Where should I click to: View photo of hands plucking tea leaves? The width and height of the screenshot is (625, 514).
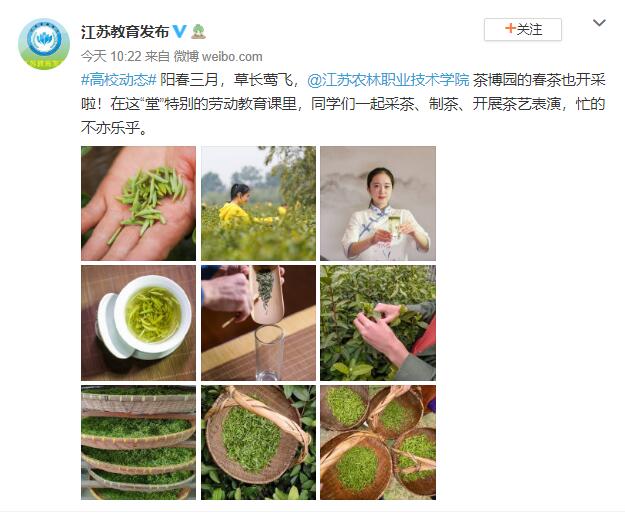[x=378, y=323]
